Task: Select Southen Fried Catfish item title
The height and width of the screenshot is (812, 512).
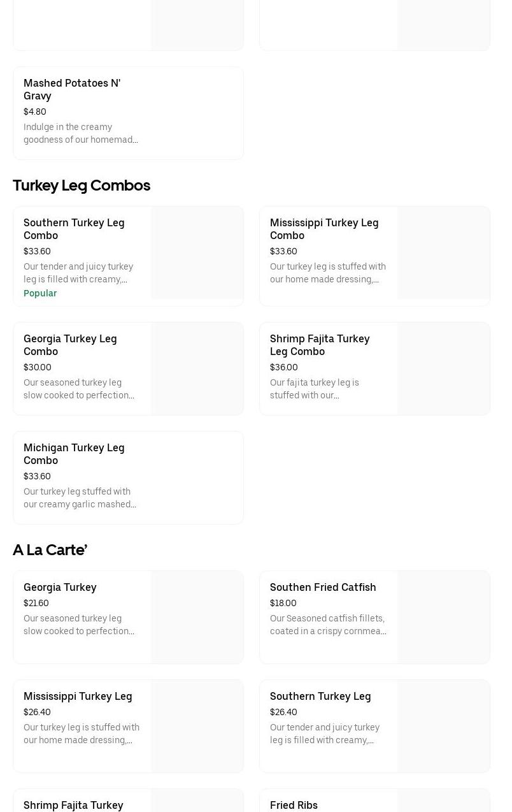Action: click(323, 587)
